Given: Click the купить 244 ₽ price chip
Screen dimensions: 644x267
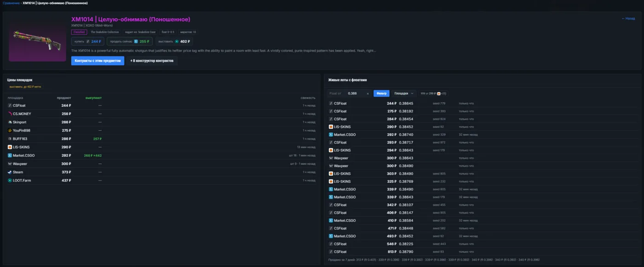Looking at the screenshot, I should 88,41.
